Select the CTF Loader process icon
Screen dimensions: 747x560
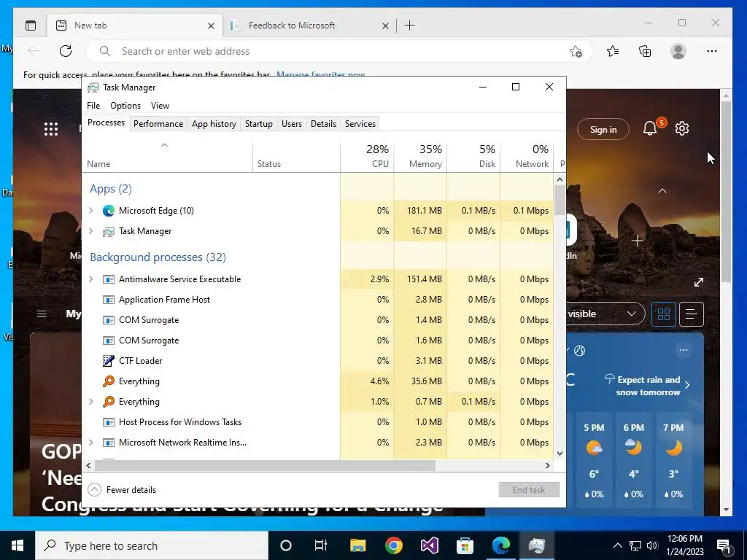(109, 361)
